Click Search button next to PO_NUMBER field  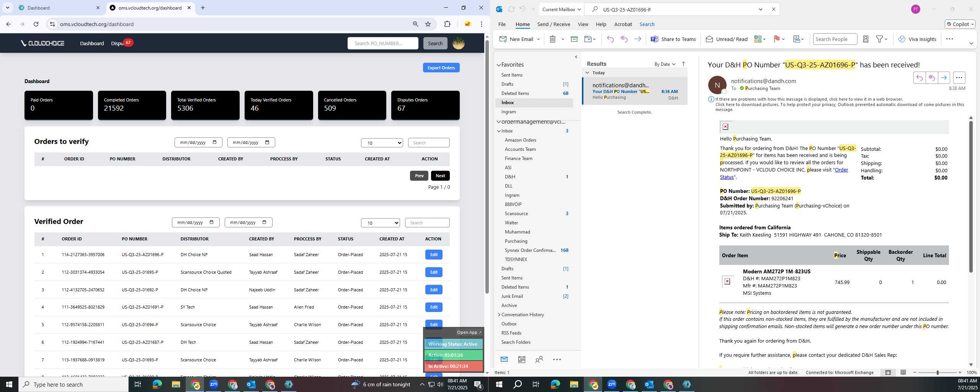click(x=435, y=43)
